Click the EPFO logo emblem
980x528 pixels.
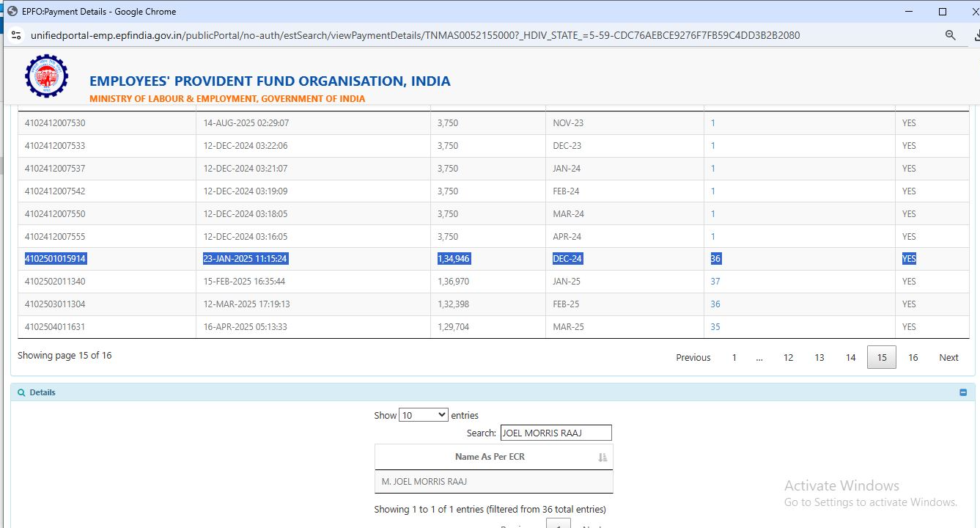click(x=46, y=77)
